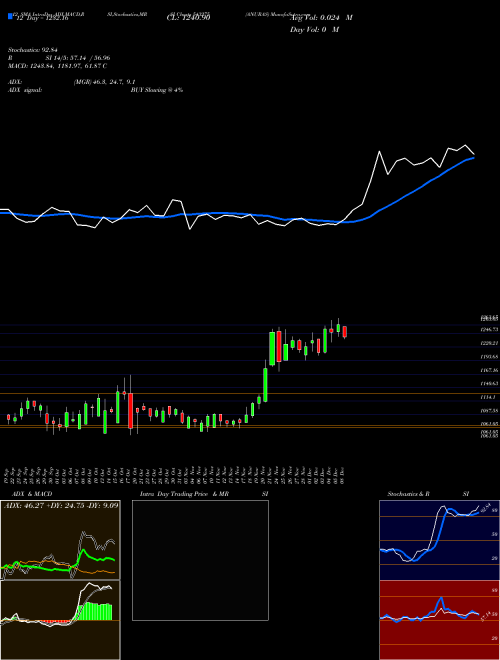
Task: Select the 'Day Vol: 0 M' text
Action: tap(314, 29)
